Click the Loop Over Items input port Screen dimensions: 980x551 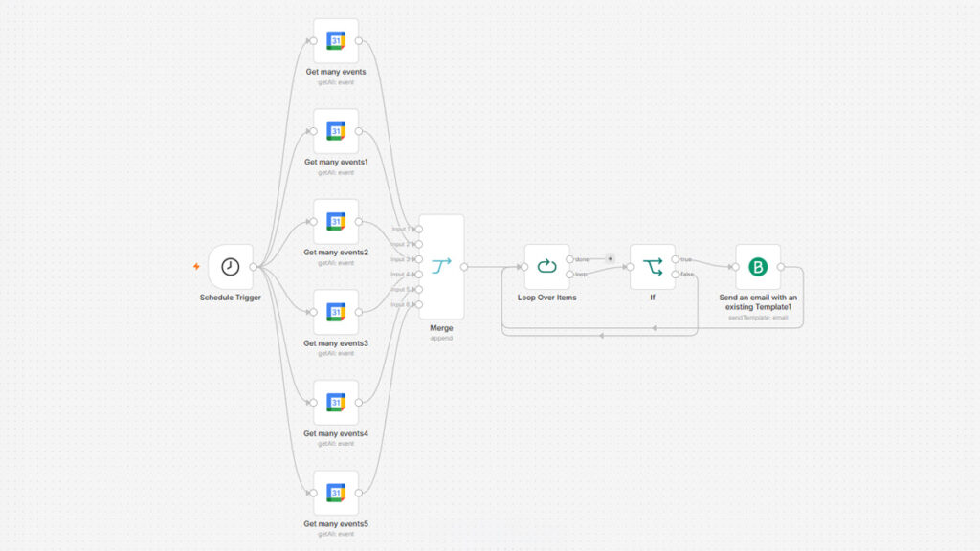(524, 267)
